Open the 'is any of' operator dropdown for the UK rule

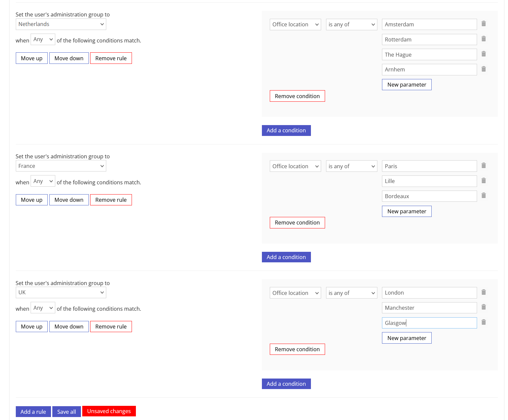pos(351,293)
